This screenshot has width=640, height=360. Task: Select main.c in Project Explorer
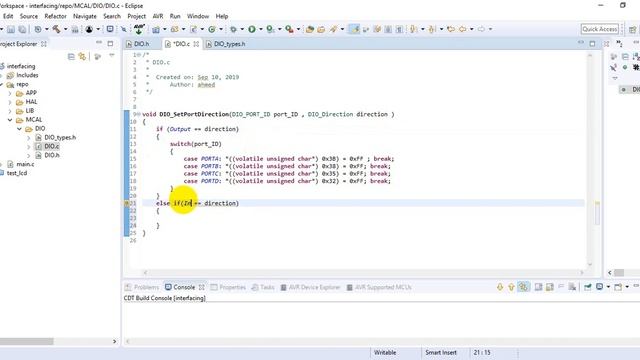[x=25, y=164]
